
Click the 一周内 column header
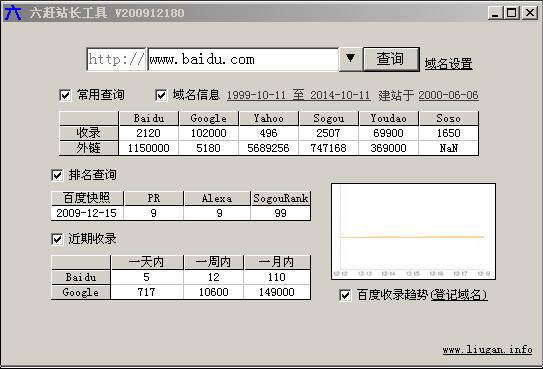pyautogui.click(x=214, y=262)
